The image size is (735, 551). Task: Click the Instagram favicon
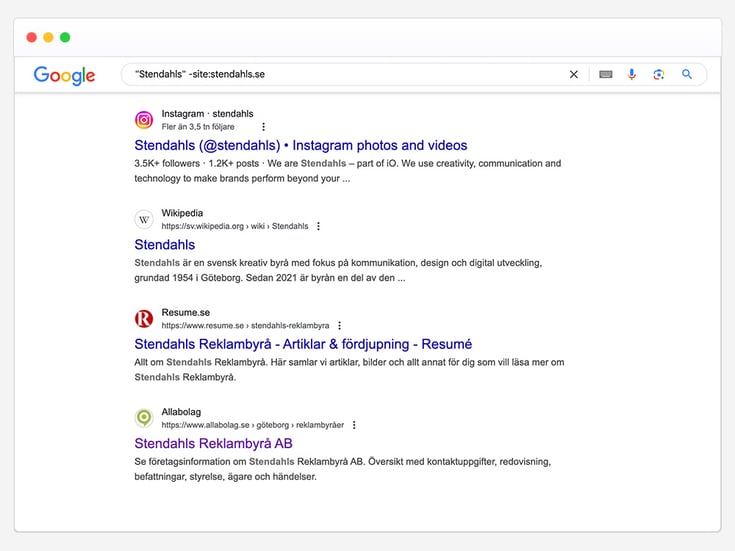pos(144,120)
